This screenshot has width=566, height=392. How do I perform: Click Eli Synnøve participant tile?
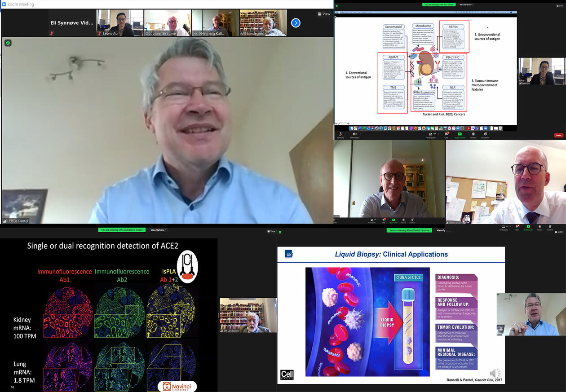(72, 22)
